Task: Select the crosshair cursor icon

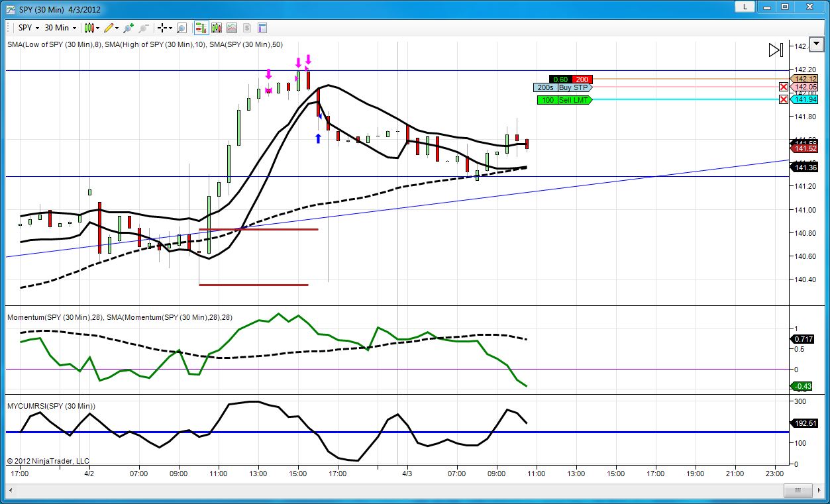Action: click(x=162, y=28)
